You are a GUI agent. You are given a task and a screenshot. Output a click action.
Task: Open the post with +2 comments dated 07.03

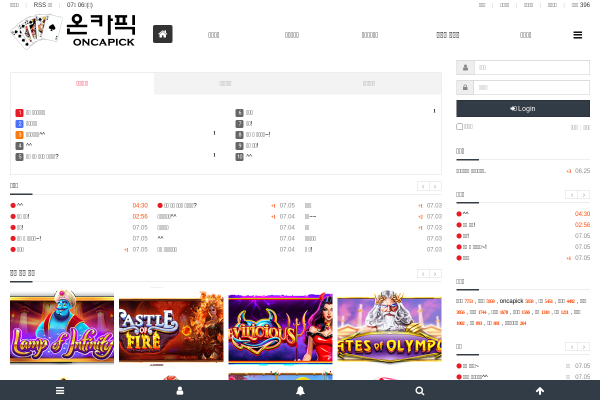click(310, 217)
